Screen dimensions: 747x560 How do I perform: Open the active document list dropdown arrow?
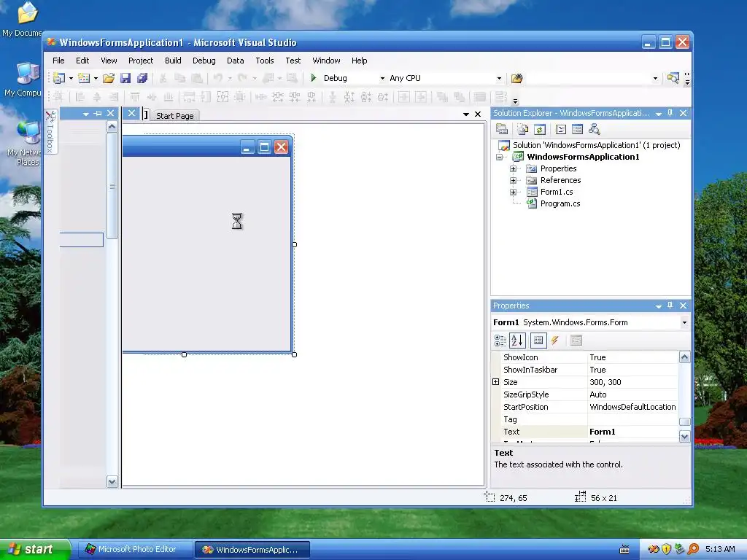[x=466, y=114]
